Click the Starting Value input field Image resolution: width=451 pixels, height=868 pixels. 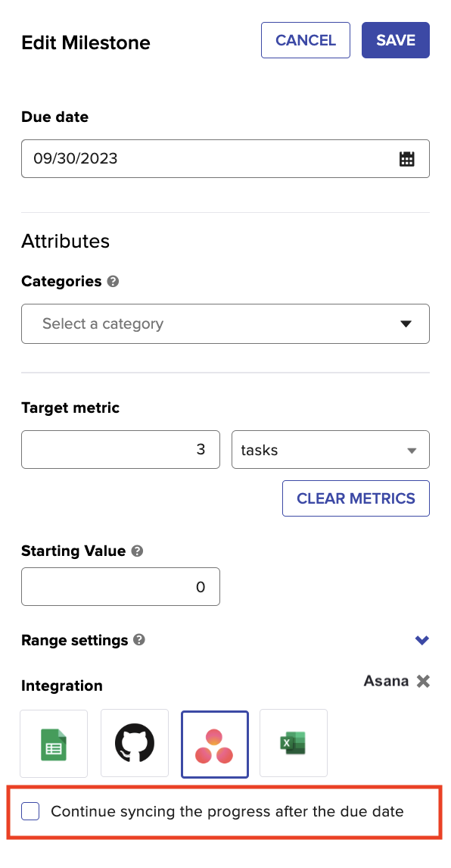point(120,587)
